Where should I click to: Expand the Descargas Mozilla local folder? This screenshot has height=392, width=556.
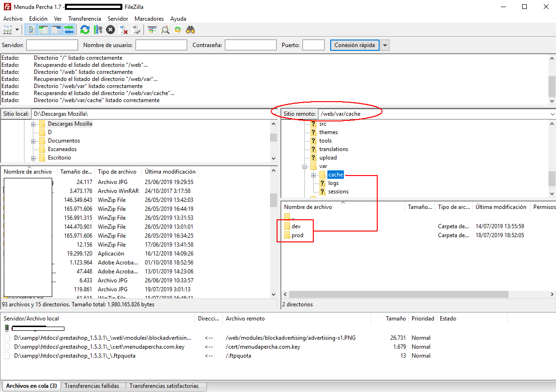[33, 124]
